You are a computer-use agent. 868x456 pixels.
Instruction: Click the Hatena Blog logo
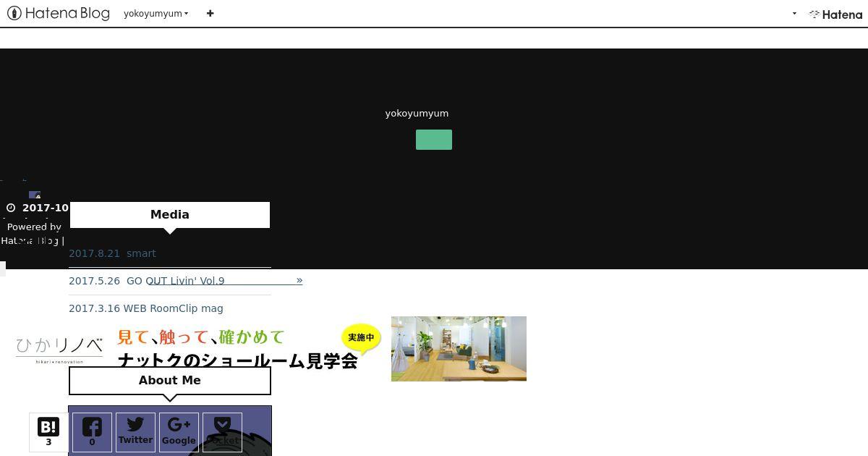[x=58, y=13]
